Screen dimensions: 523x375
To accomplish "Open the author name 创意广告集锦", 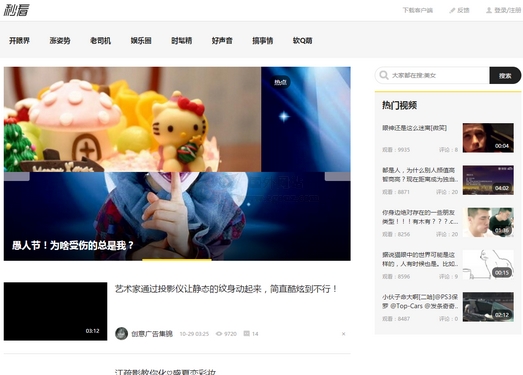I will [x=152, y=334].
